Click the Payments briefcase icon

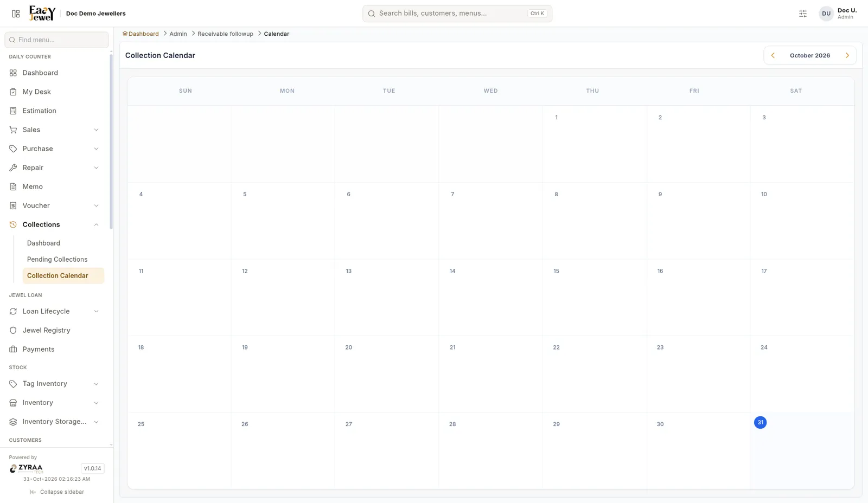13,349
